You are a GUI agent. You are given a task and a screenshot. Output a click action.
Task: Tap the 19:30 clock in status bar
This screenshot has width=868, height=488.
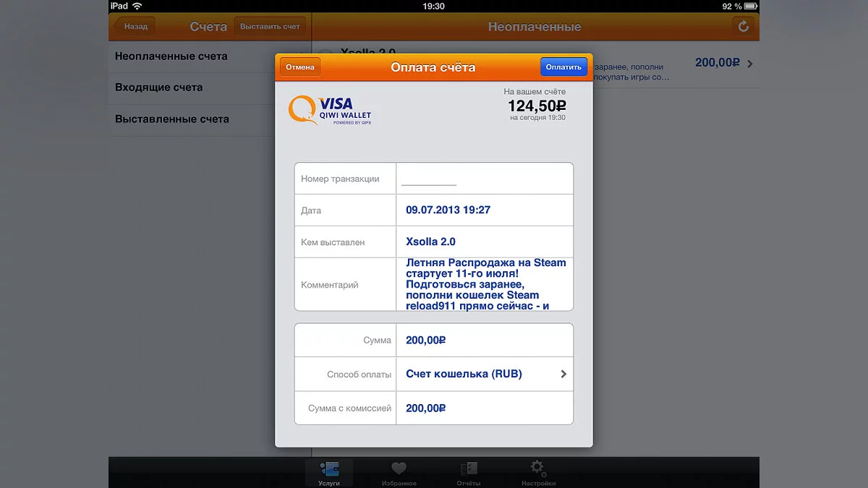(433, 6)
